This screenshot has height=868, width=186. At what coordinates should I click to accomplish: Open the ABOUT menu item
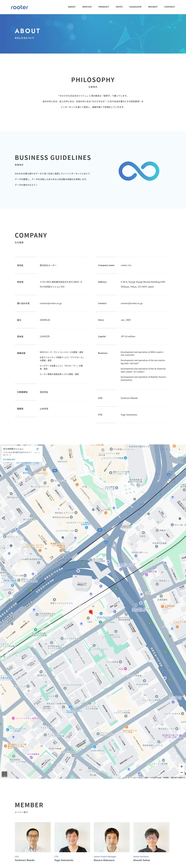click(x=72, y=7)
